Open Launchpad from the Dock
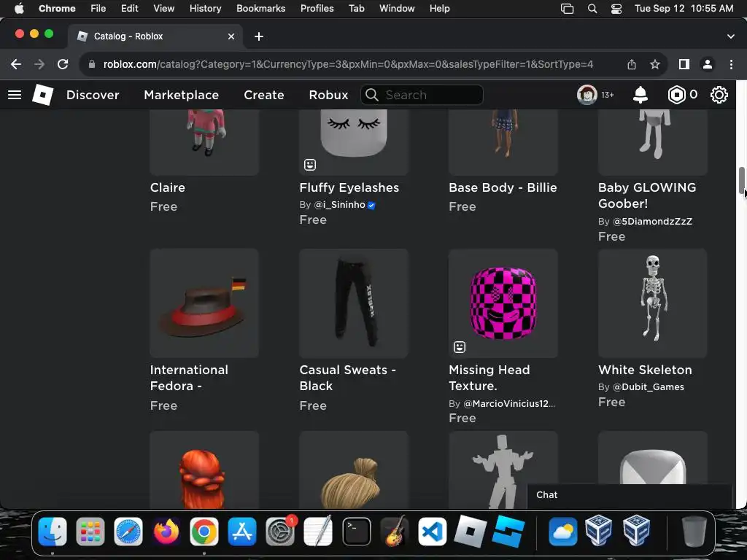747x560 pixels. click(x=90, y=532)
